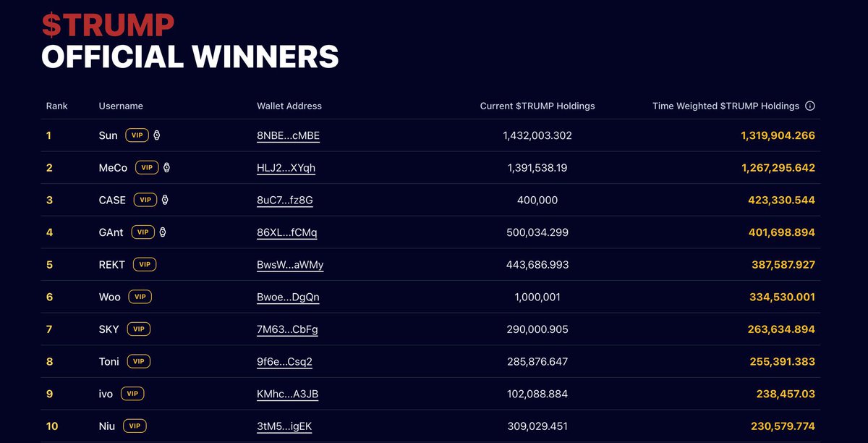Click the VIP badge beside Niu
868x443 pixels.
point(135,426)
